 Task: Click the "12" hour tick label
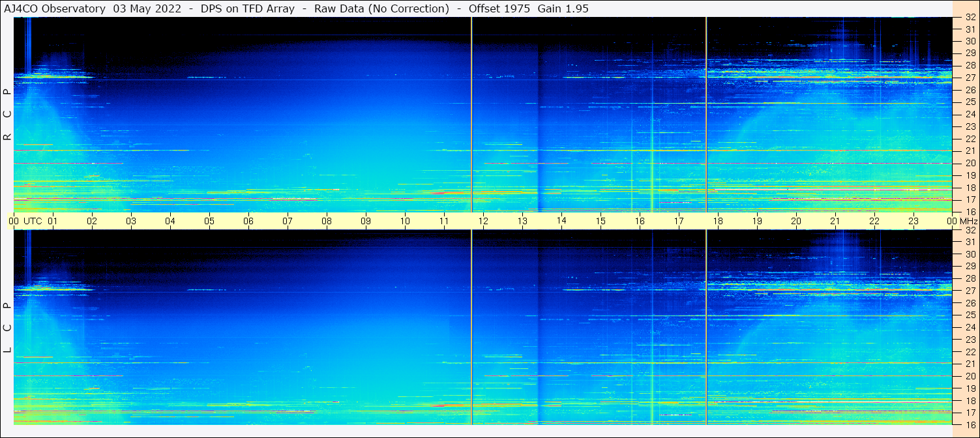point(483,221)
